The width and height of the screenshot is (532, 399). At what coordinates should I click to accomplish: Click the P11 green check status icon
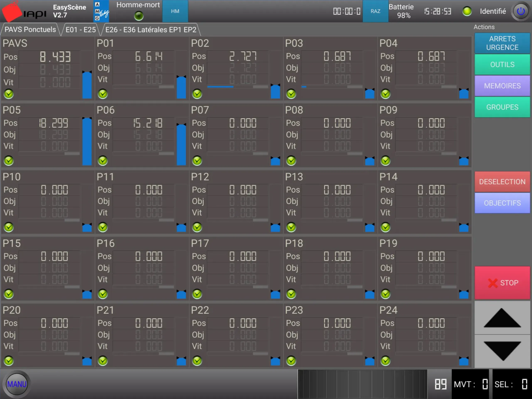tap(103, 227)
